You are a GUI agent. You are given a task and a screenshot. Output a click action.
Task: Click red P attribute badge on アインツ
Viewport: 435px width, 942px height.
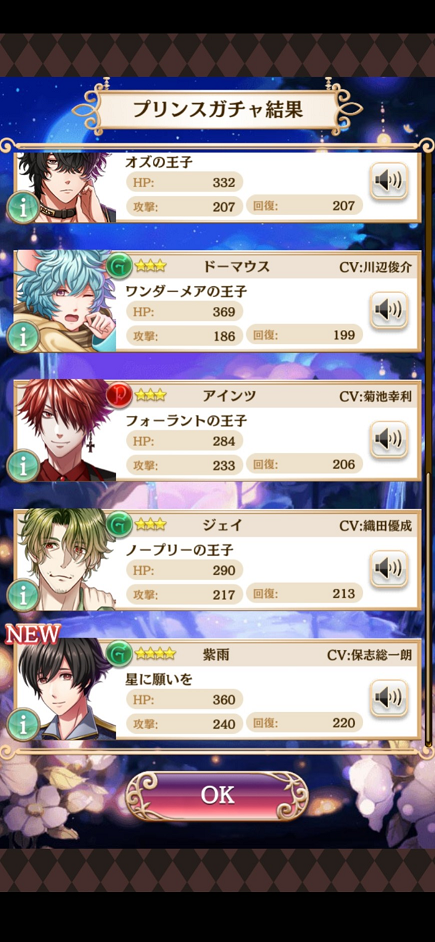[119, 395]
